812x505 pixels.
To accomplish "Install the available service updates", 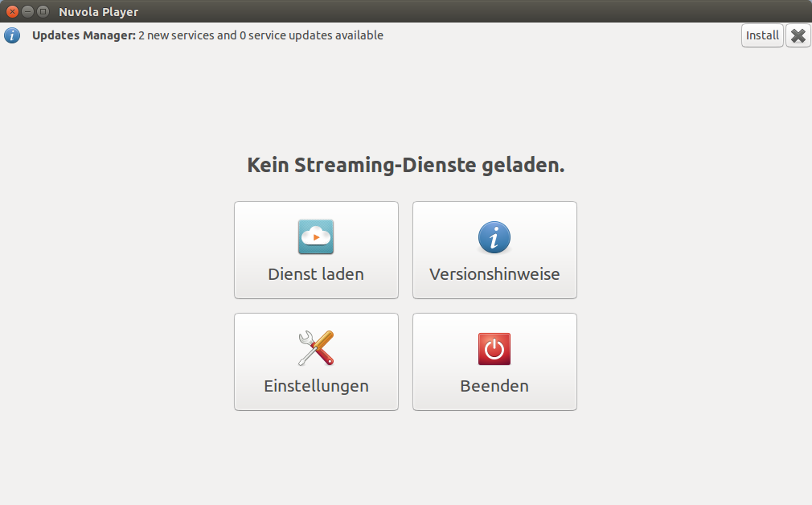I will click(x=762, y=35).
